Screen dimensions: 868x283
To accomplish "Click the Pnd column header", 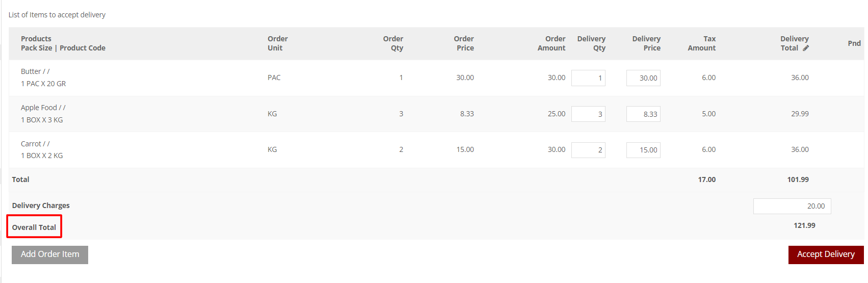I will [x=854, y=43].
